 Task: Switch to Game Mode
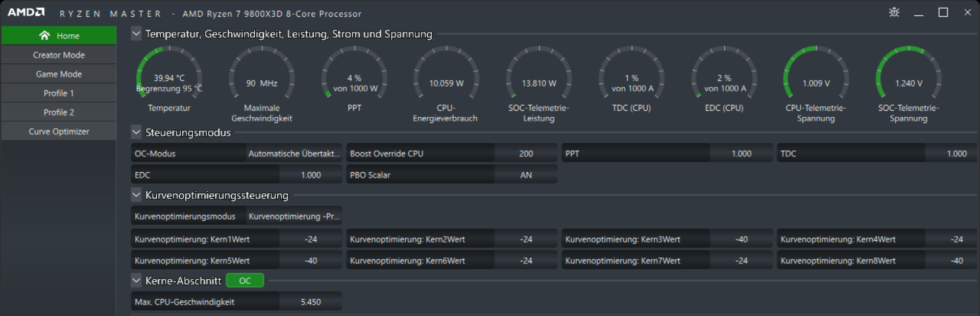click(x=59, y=74)
